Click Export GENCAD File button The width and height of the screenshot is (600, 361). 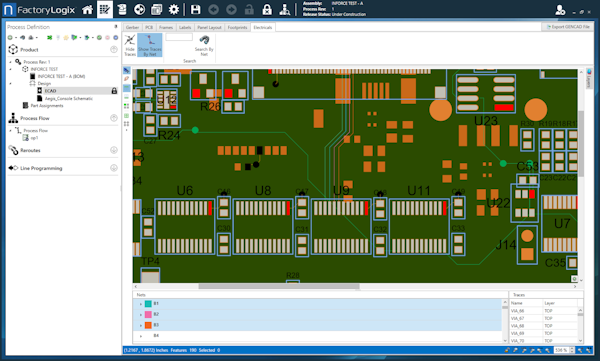(x=568, y=27)
